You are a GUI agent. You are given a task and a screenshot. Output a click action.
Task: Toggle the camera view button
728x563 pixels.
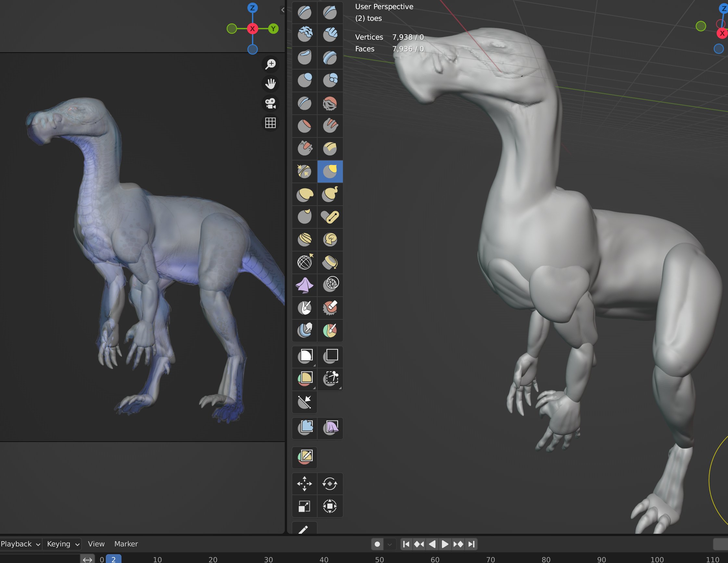coord(270,103)
